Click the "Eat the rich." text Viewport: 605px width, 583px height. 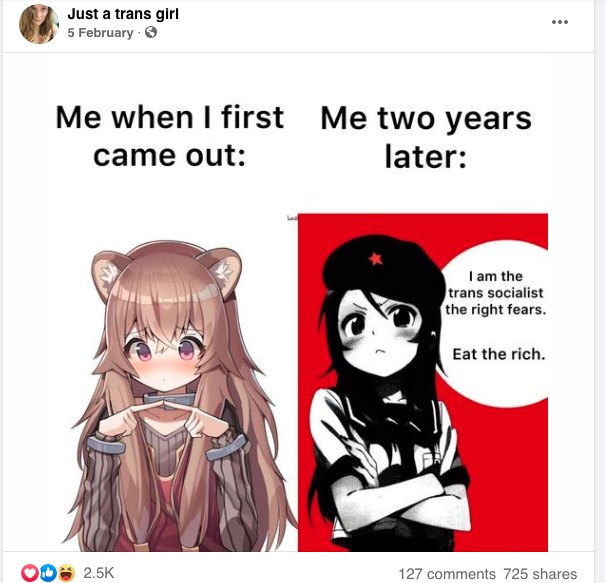tap(499, 354)
